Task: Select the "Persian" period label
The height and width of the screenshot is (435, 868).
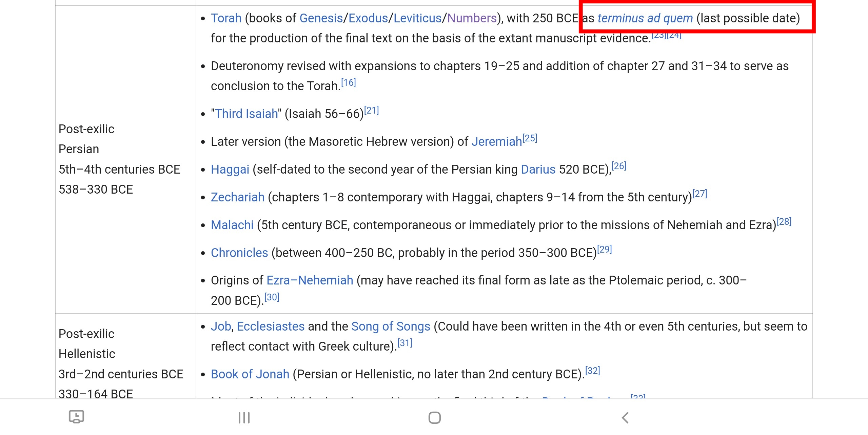Action: point(79,149)
